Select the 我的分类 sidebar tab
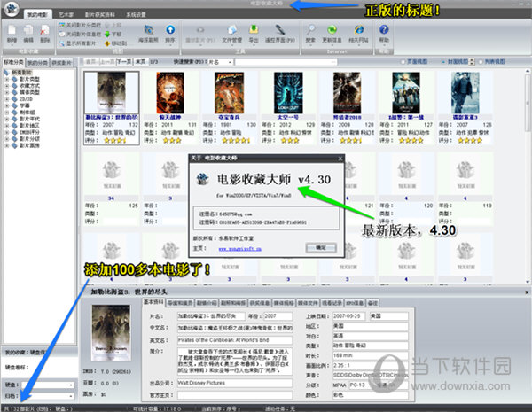 click(x=37, y=63)
